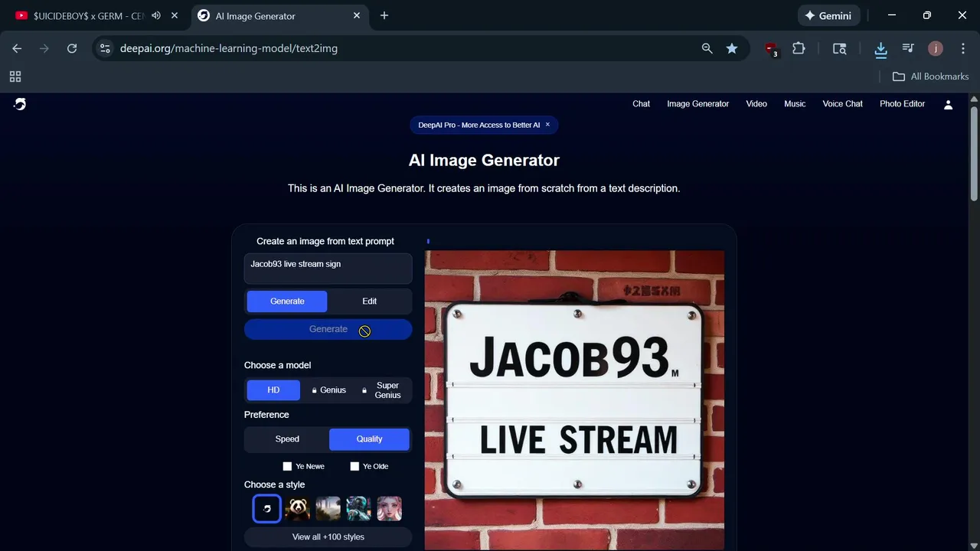
Task: Open the Apps grid icon in bookmarks bar
Action: click(x=15, y=77)
